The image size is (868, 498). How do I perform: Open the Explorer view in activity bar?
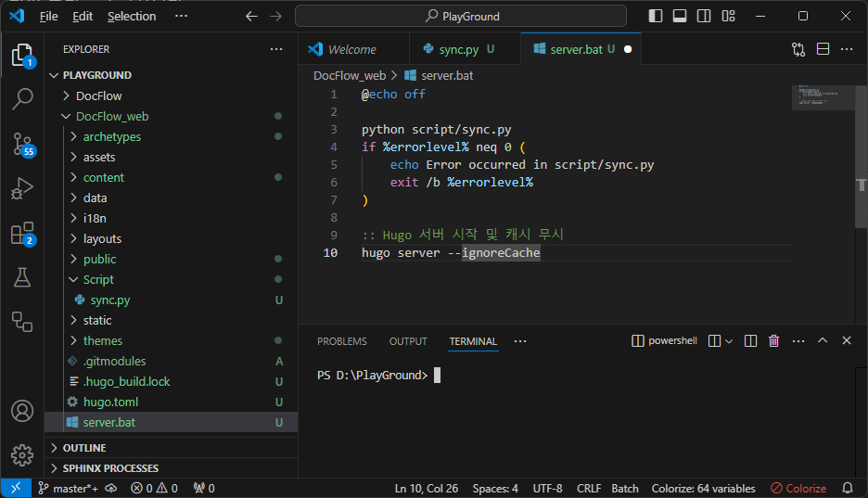22,56
